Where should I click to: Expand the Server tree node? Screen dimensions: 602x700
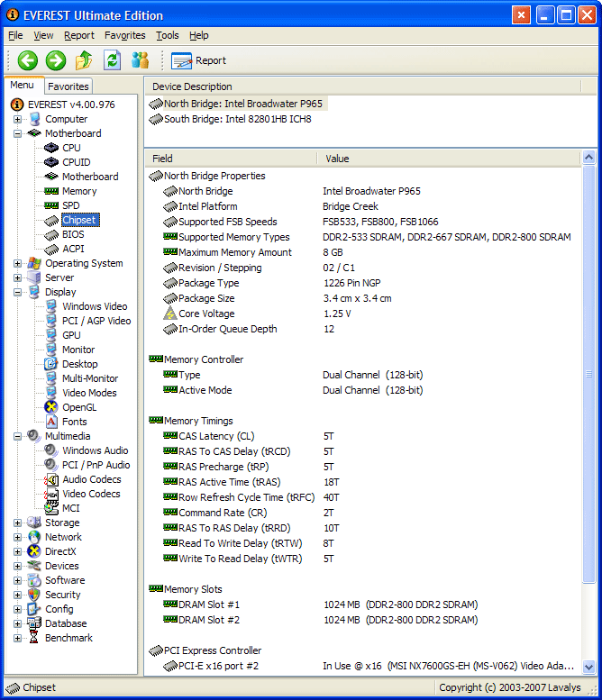click(17, 277)
